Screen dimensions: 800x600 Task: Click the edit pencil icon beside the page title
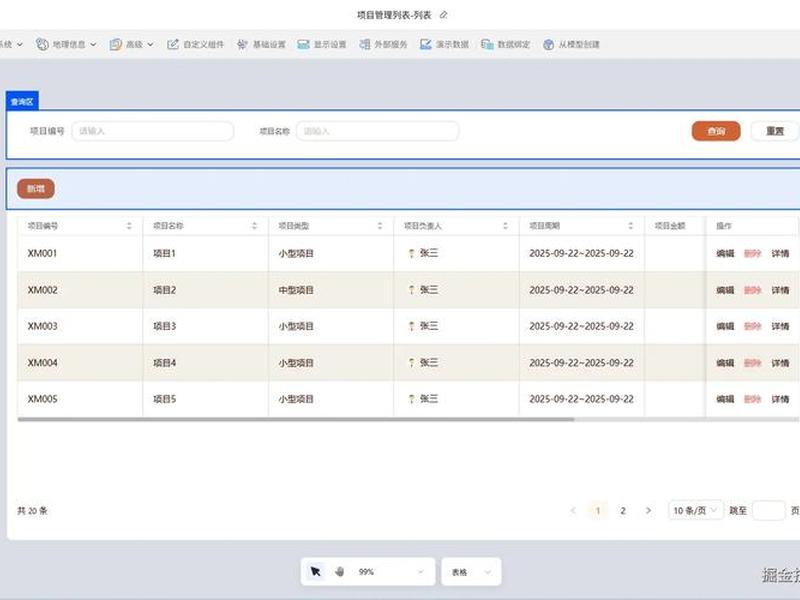click(x=443, y=15)
